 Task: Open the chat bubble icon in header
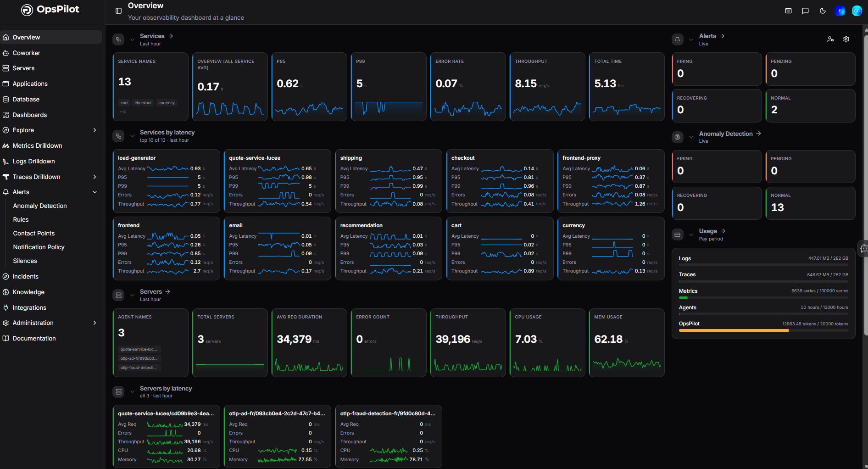click(805, 11)
